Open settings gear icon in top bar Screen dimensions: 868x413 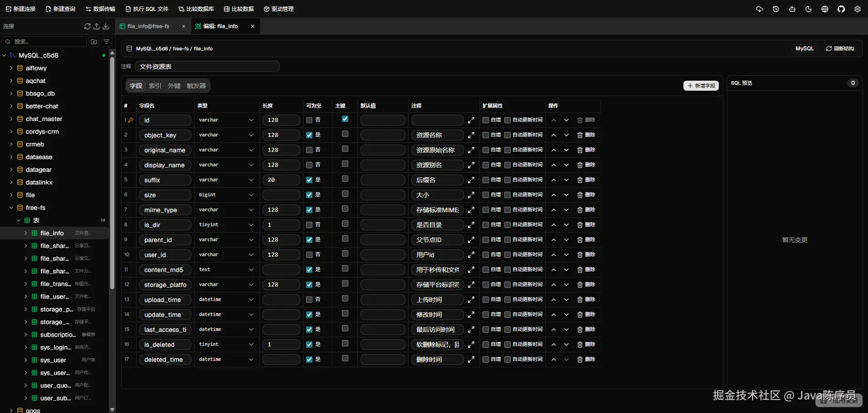(x=858, y=9)
